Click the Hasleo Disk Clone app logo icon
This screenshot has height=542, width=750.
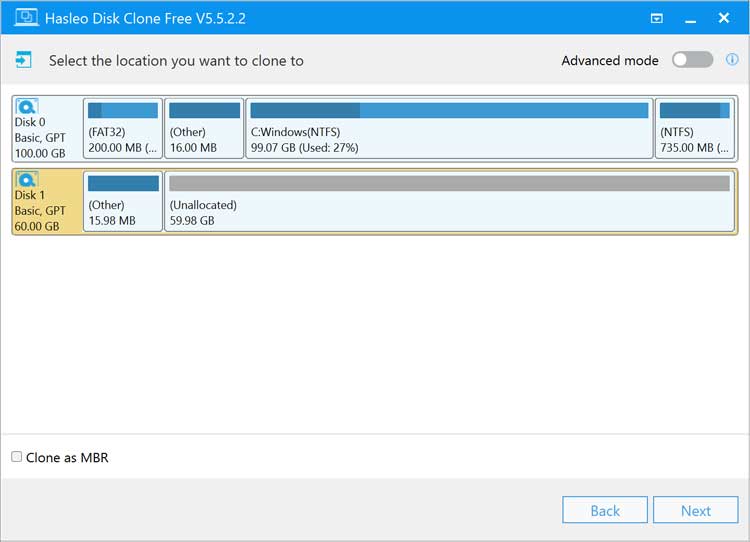click(x=26, y=18)
